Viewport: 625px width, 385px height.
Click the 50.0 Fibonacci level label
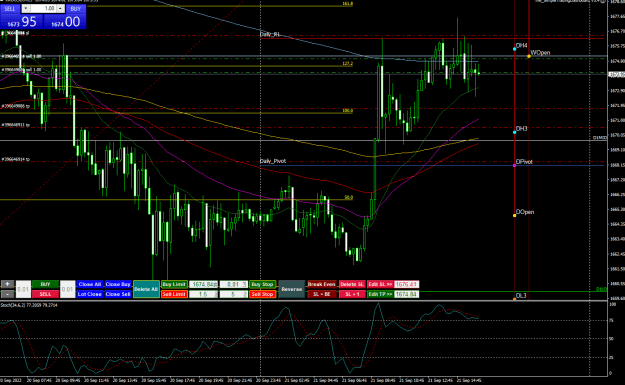coord(348,197)
